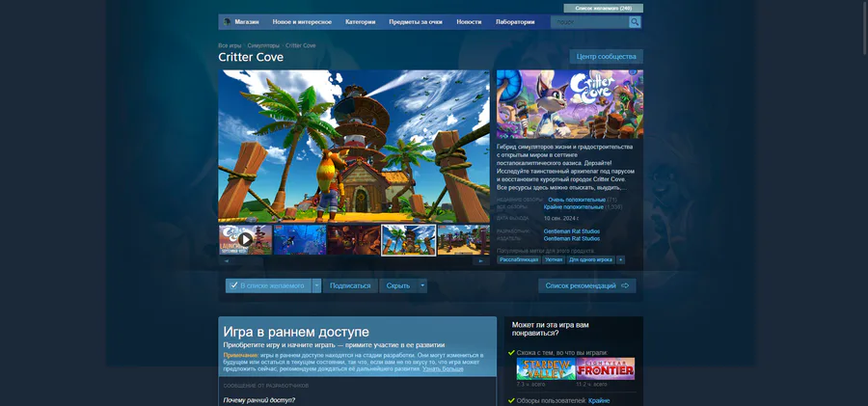This screenshot has height=406, width=868.
Task: Open the Новости tab
Action: coord(469,22)
